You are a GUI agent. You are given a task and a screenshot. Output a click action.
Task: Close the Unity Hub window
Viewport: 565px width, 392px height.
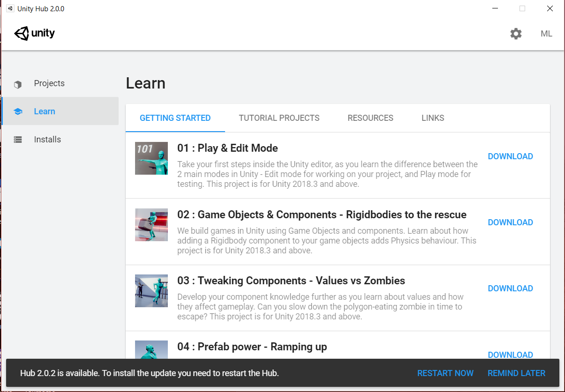click(550, 8)
